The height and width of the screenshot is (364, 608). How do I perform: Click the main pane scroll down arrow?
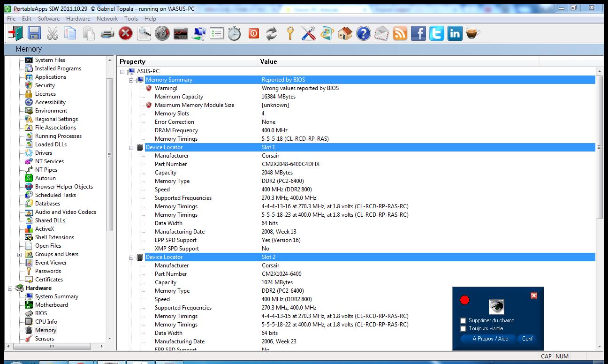(599, 347)
